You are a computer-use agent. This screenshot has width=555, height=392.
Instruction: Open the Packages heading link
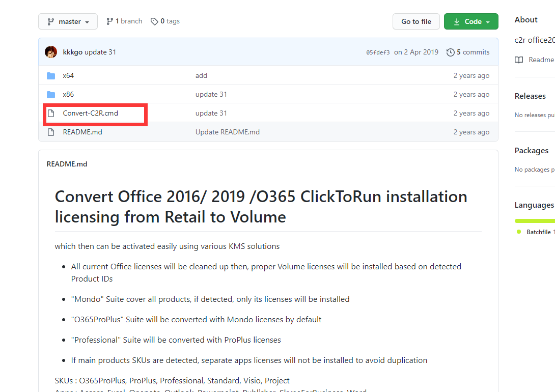click(x=531, y=150)
